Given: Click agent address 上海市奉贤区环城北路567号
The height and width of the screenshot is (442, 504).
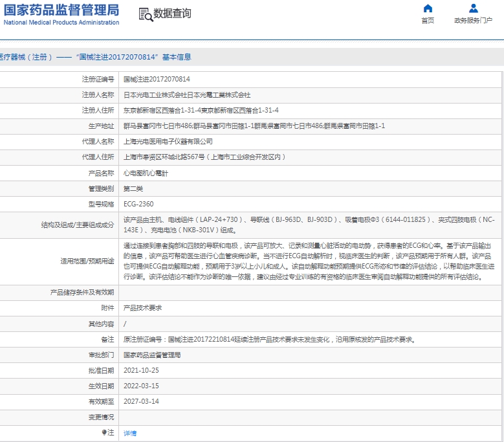Looking at the screenshot, I should tap(204, 157).
